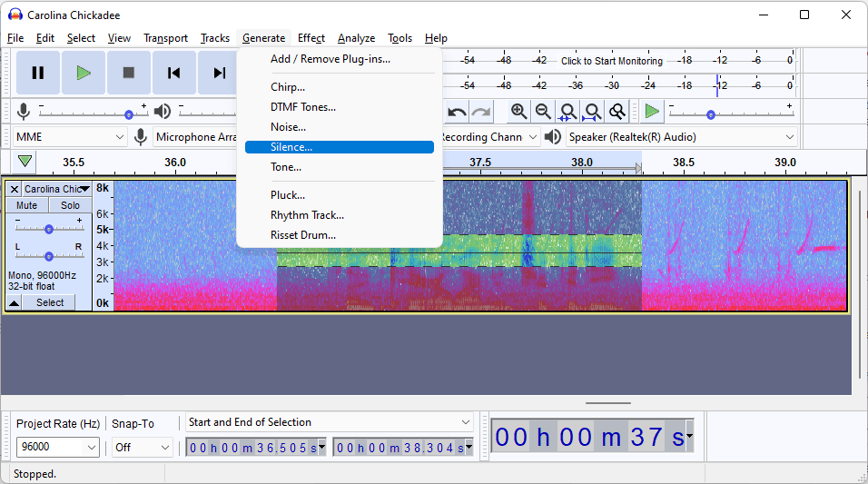Click the microphone icon beside recording device
The image size is (868, 484).
[141, 137]
